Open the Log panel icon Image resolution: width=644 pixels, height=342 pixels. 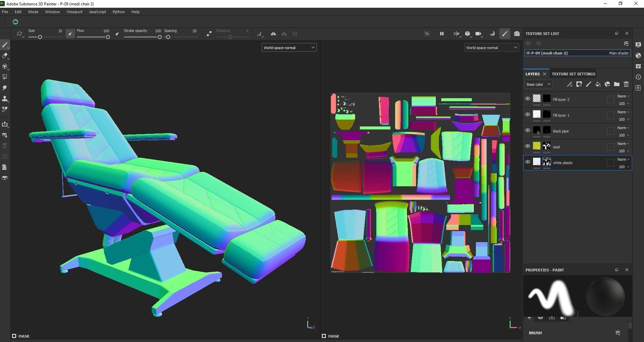[638, 88]
